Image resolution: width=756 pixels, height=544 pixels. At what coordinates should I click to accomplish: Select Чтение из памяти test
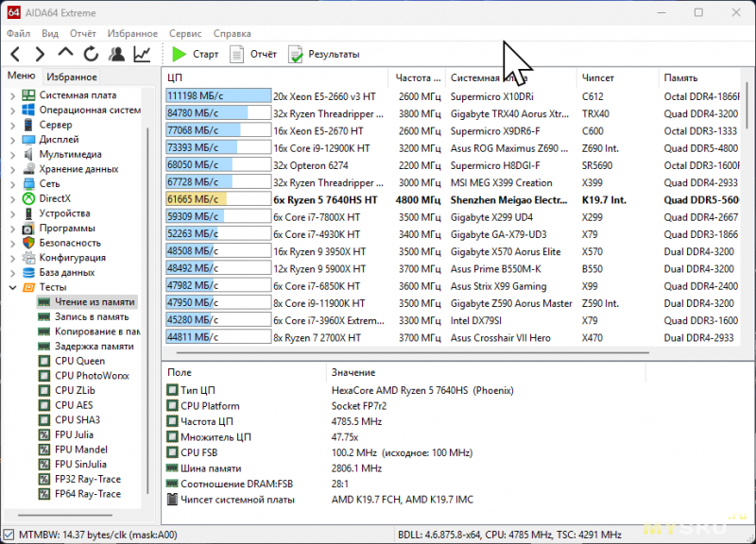click(x=87, y=302)
